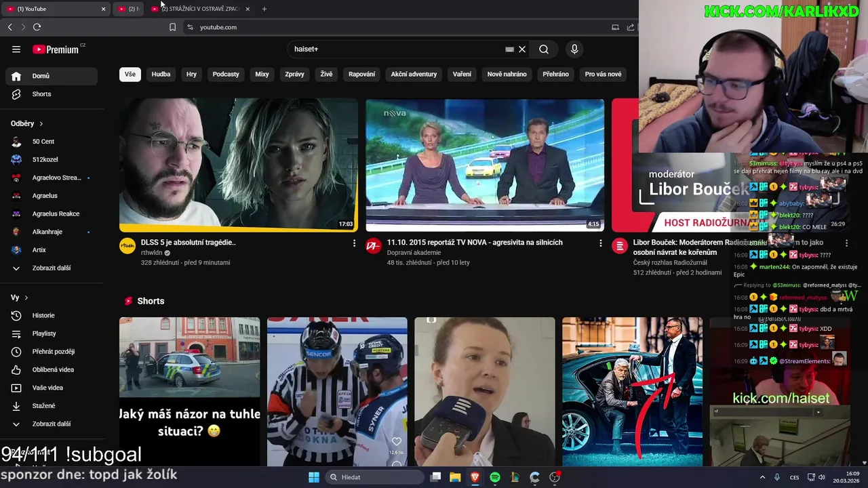Close the first YouTube browser tab
This screenshot has height=488, width=868.
[x=103, y=9]
